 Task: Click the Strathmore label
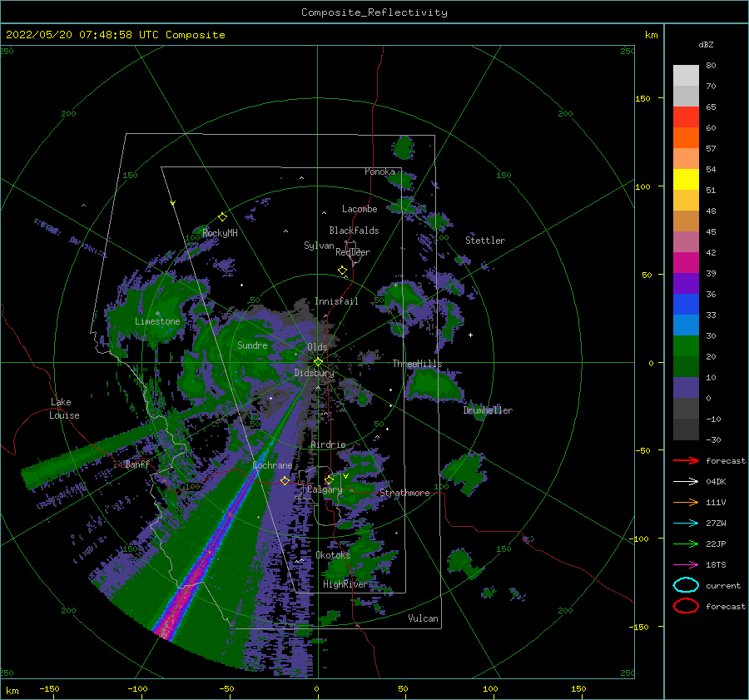[404, 493]
